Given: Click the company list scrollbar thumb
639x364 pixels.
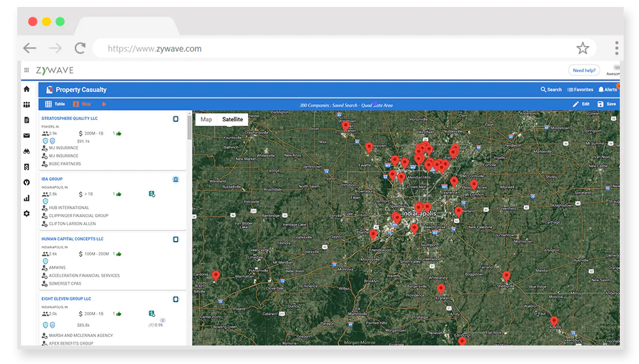Looking at the screenshot, I should (x=190, y=128).
